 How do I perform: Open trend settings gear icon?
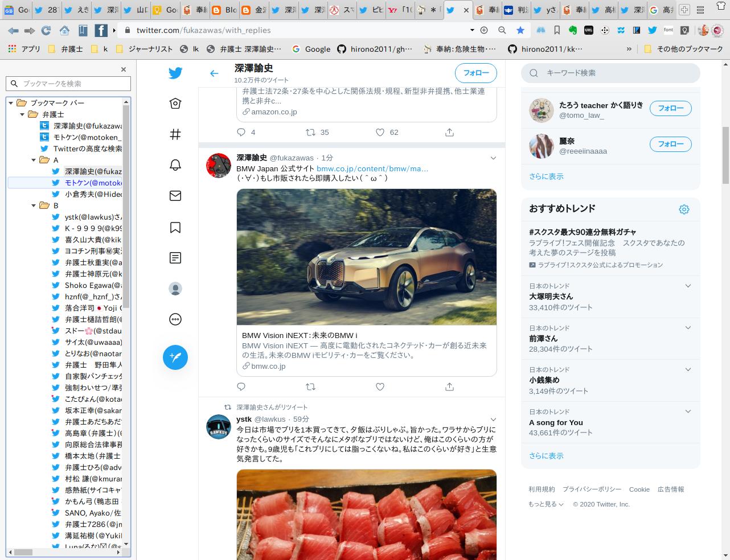(x=684, y=209)
